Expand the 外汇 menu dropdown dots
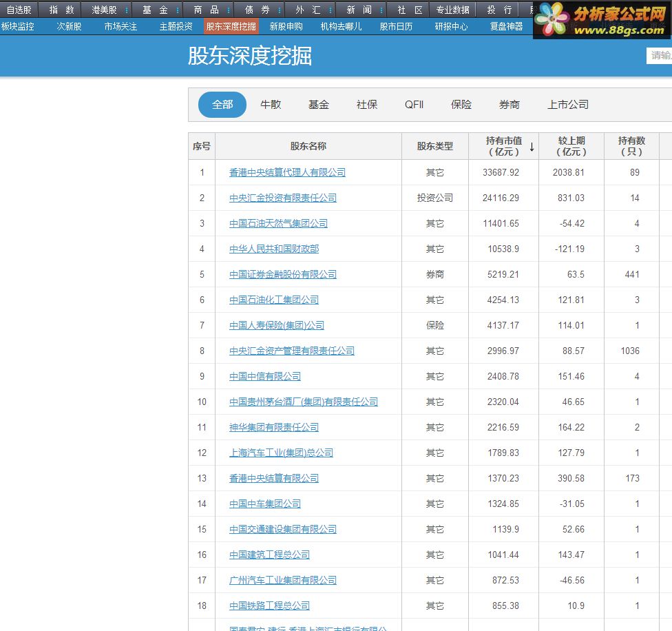Image resolution: width=672 pixels, height=631 pixels. [x=330, y=10]
